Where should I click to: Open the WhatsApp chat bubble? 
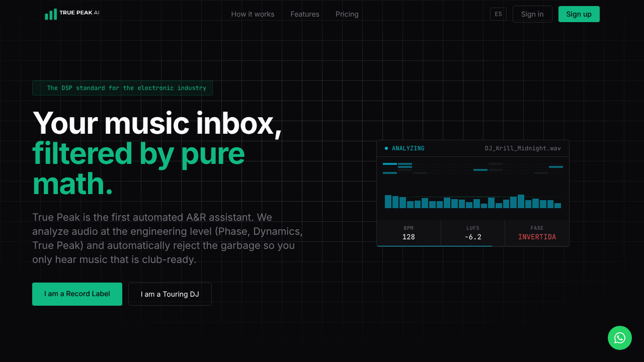tap(620, 338)
